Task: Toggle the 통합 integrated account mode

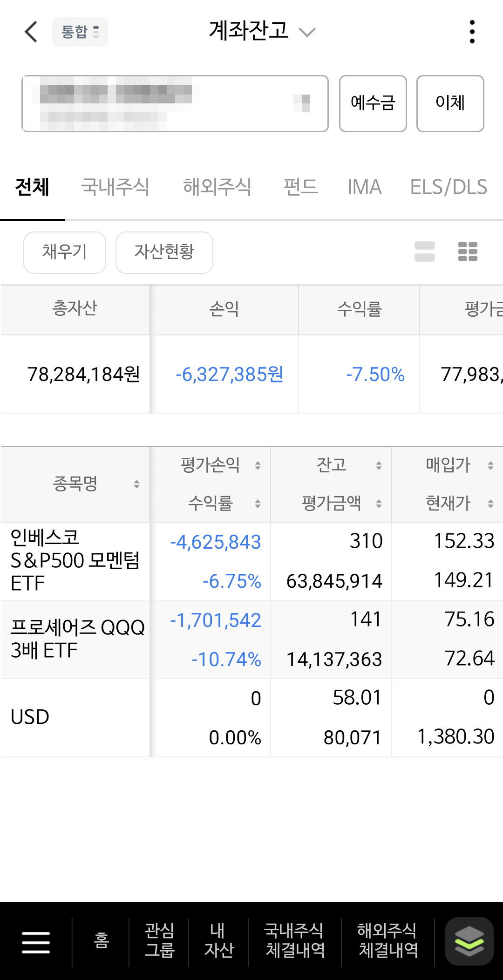Action: pos(80,32)
